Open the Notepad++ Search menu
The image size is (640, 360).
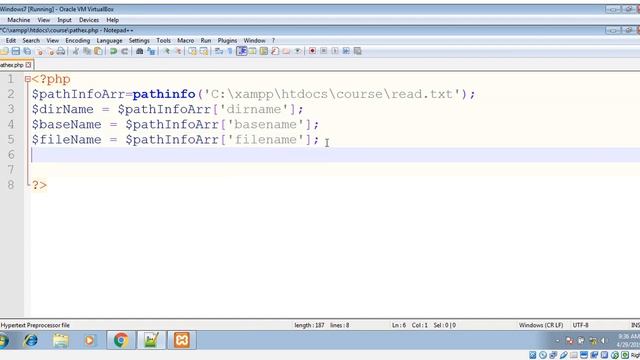point(31,40)
